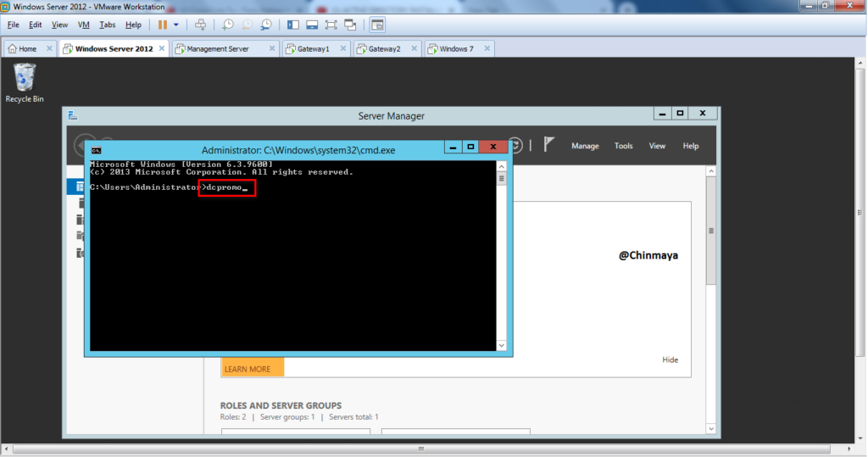Switch to the Gateway2 tab
868x457 pixels.
pos(384,48)
